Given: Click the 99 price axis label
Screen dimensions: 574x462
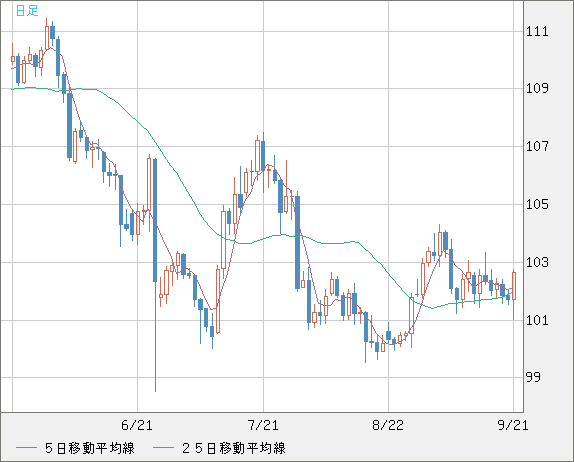Looking at the screenshot, I should click(x=533, y=377).
